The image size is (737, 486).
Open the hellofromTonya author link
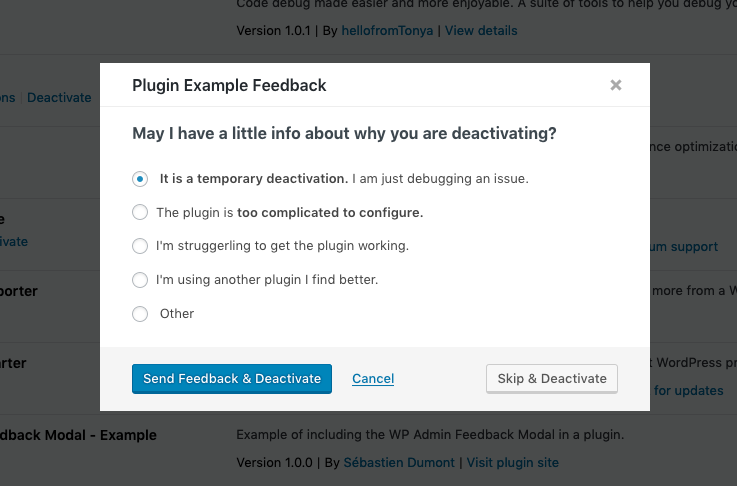pyautogui.click(x=387, y=31)
